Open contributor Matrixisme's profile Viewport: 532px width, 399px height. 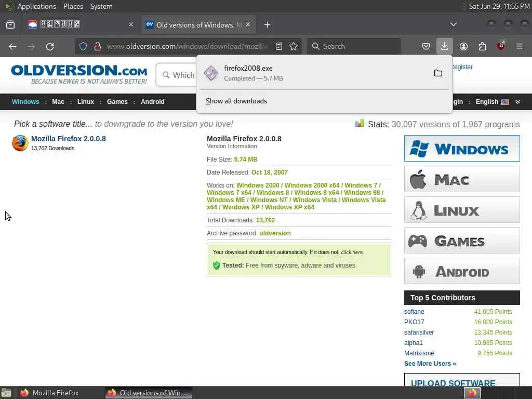coord(419,353)
